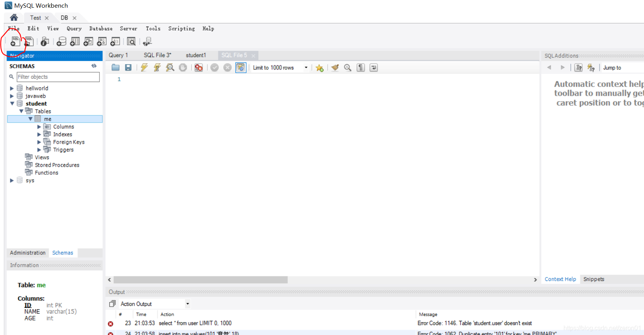
Task: Open a script file in editor
Action: click(x=115, y=67)
